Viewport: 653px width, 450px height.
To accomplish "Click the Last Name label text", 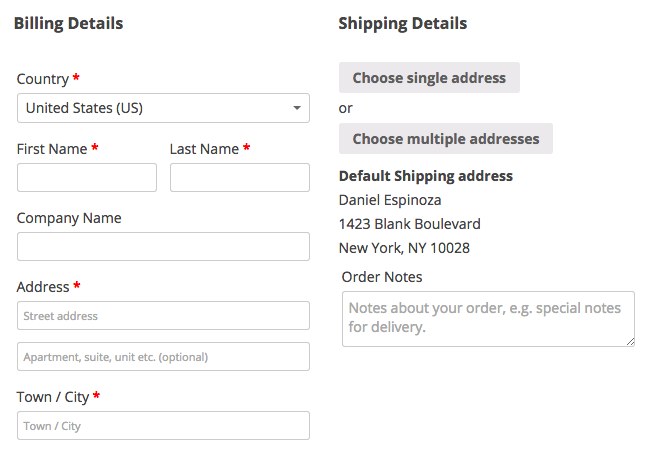I will pyautogui.click(x=204, y=149).
